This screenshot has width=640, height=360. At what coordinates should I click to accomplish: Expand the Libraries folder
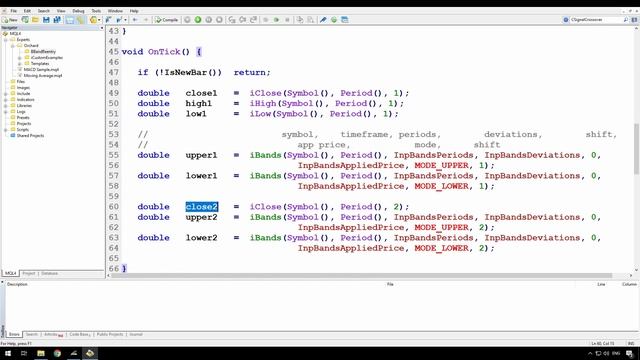[x=6, y=106]
